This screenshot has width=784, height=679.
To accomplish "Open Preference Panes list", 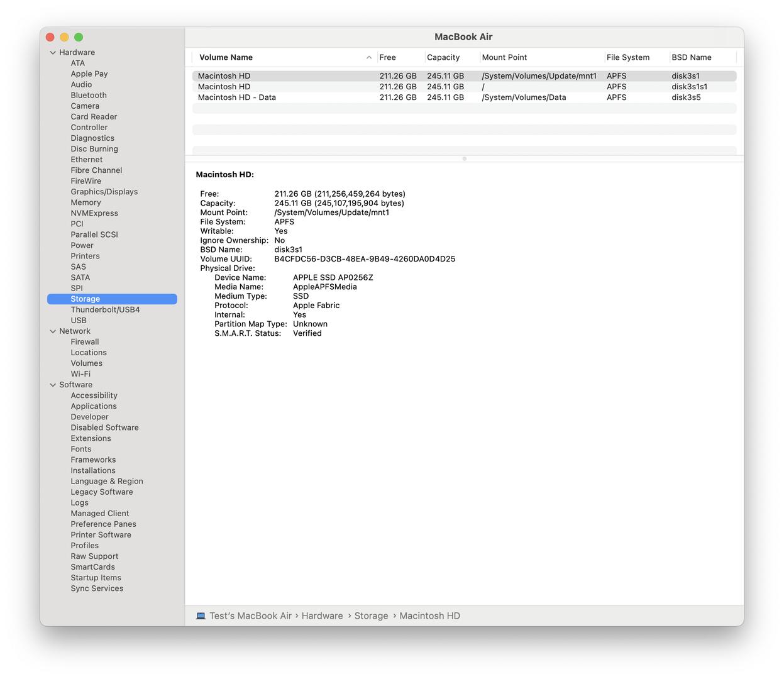I will [x=103, y=524].
